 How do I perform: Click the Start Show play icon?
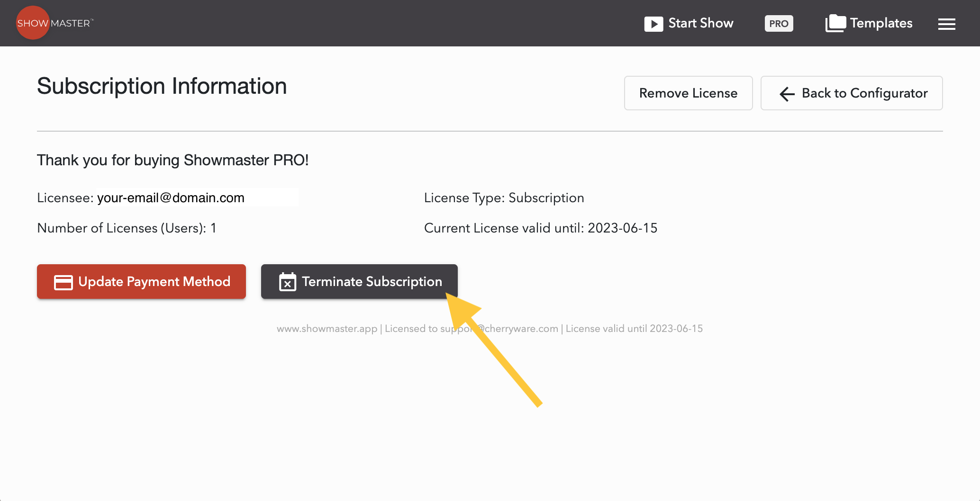click(x=653, y=24)
